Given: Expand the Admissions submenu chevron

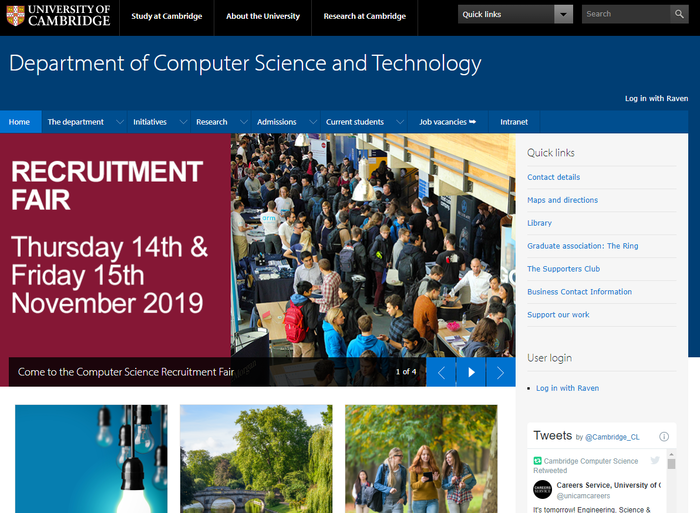Looking at the screenshot, I should pos(313,122).
